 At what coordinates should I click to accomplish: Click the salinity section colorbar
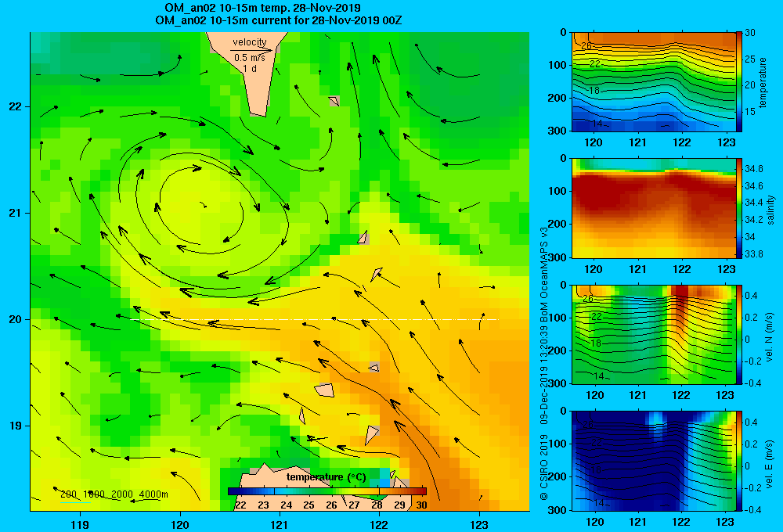pos(739,208)
